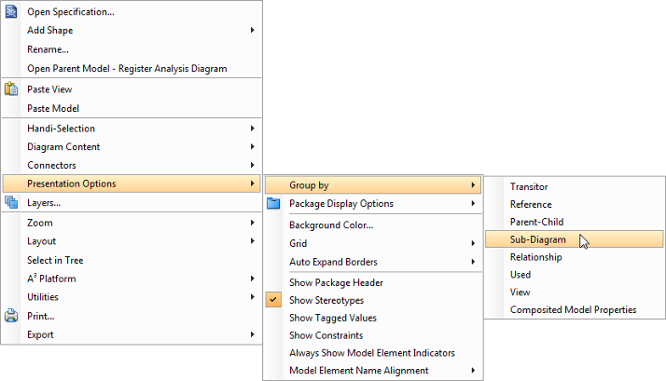Click the Print printer icon

pos(11,316)
